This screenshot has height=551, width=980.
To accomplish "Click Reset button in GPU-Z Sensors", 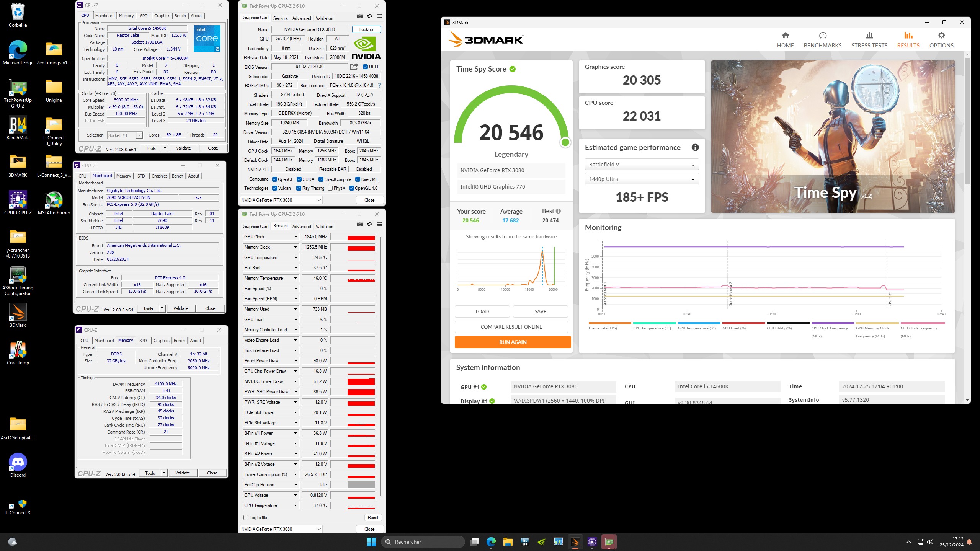I will (x=372, y=517).
